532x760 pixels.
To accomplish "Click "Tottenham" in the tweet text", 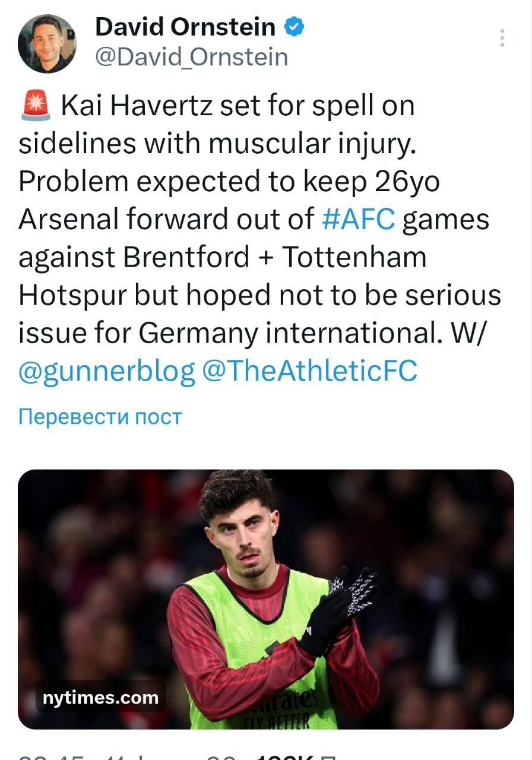I will click(x=354, y=258).
